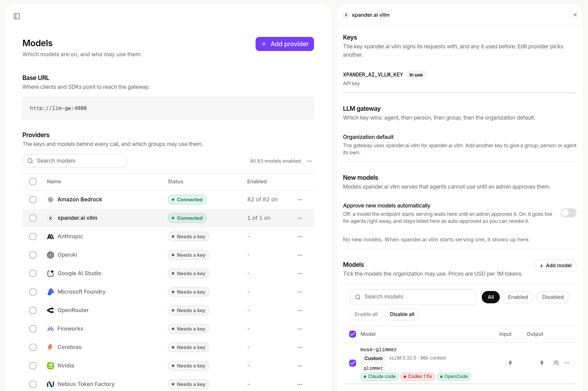The width and height of the screenshot is (588, 391).
Task: Click the xpander.ai vllm row logo
Action: pos(50,218)
